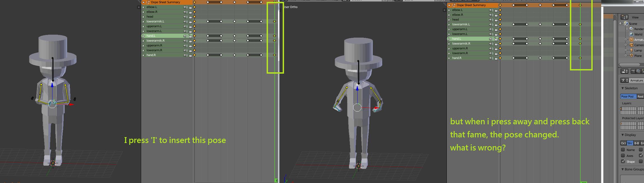Screen dimensions: 644x183
Task: Open the properties editor type selector
Action: 625,71
